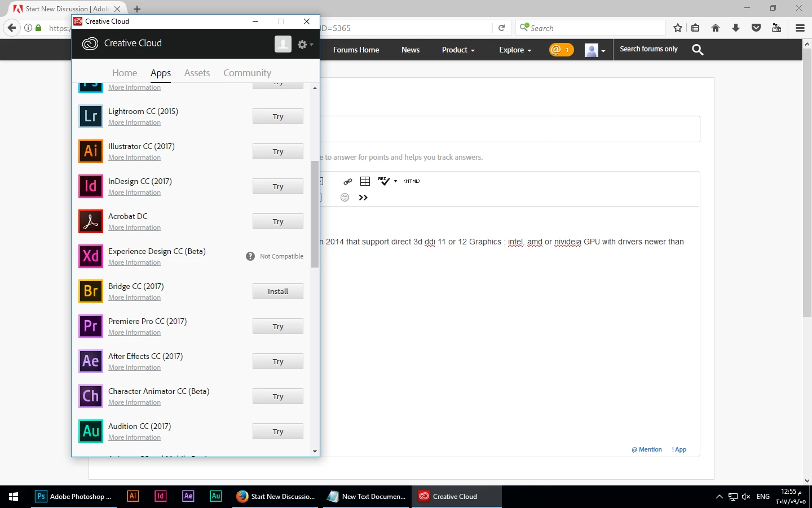Install Bridge CC (2017)

tap(278, 291)
